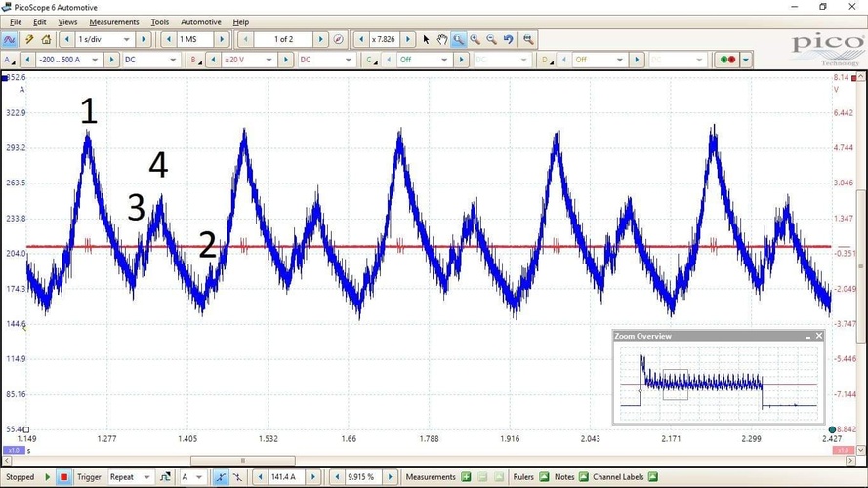Open Channel C options button
The height and width of the screenshot is (488, 868).
371,60
